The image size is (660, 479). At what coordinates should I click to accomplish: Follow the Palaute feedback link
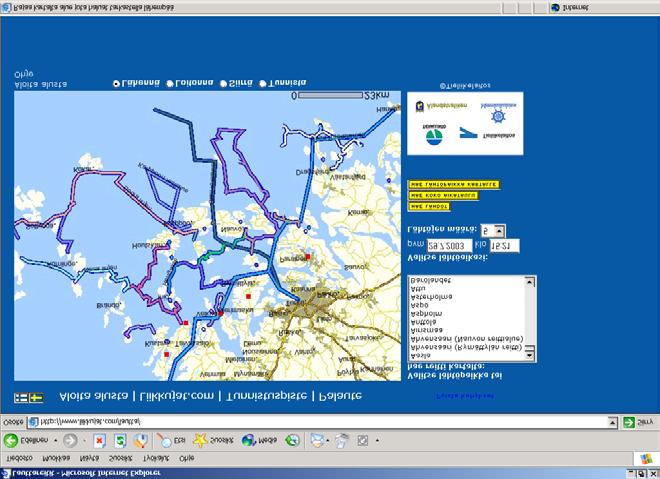coord(340,397)
